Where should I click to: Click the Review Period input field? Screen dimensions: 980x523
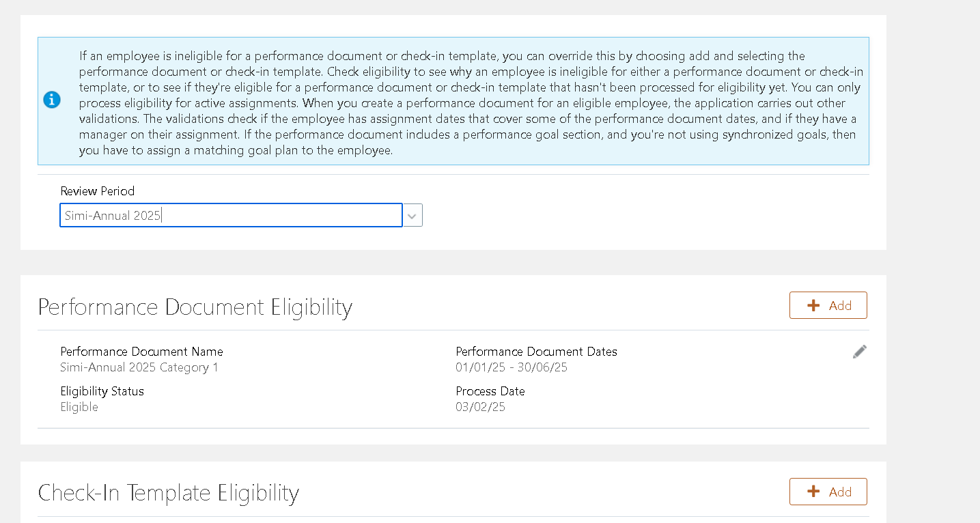[x=231, y=215]
